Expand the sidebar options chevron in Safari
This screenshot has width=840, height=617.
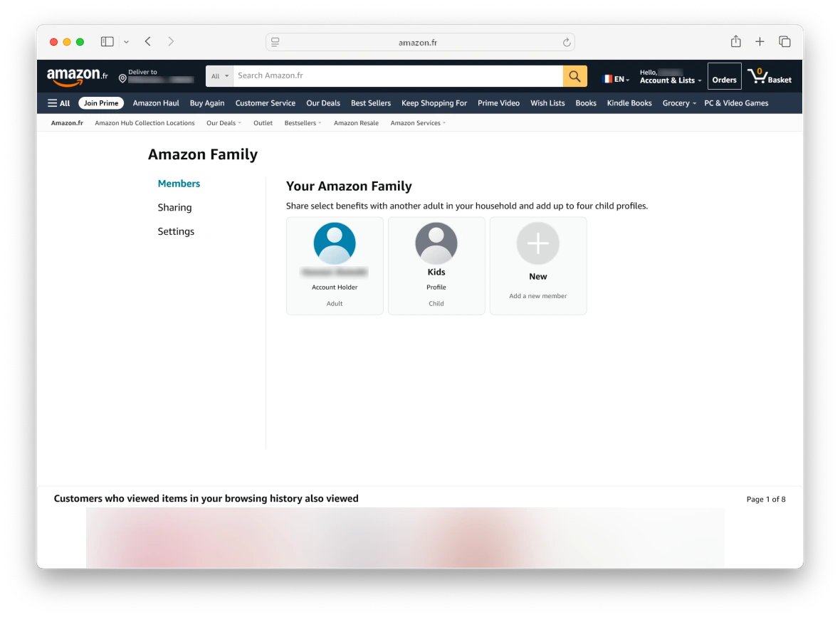tap(127, 42)
